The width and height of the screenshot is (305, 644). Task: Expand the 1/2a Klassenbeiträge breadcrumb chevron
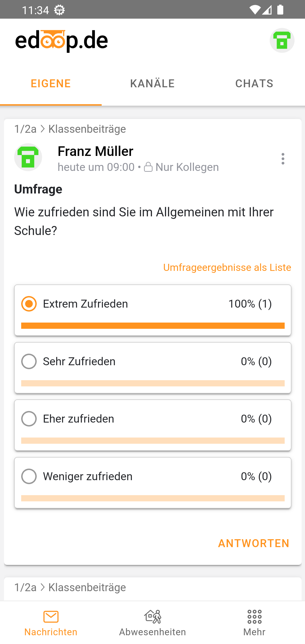coord(43,129)
